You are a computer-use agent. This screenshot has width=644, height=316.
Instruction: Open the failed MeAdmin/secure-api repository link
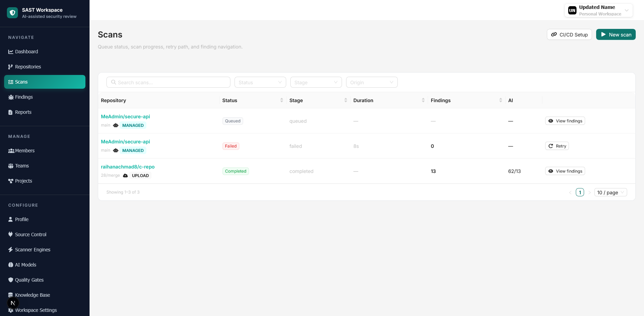point(125,142)
